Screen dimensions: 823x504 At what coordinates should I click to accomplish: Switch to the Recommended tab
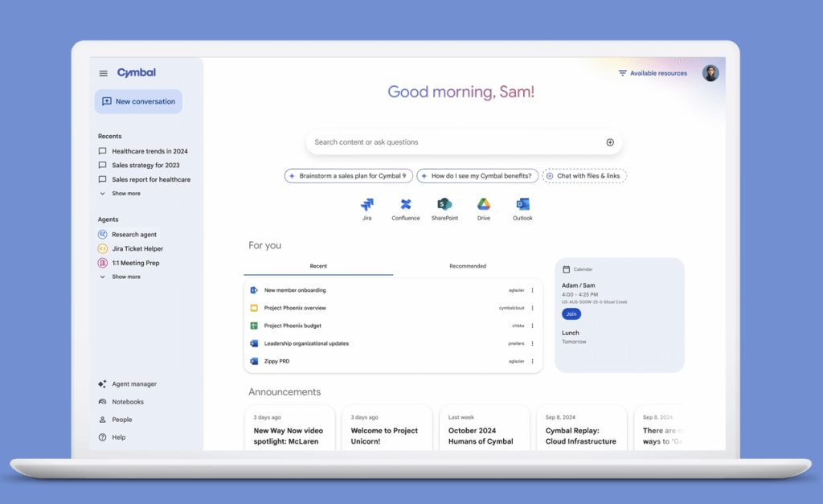coord(468,266)
